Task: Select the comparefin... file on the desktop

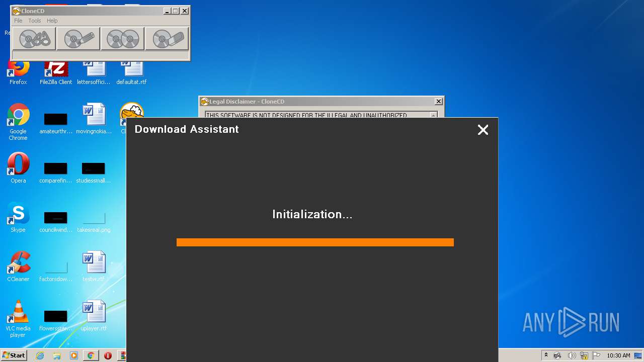Action: click(x=56, y=172)
